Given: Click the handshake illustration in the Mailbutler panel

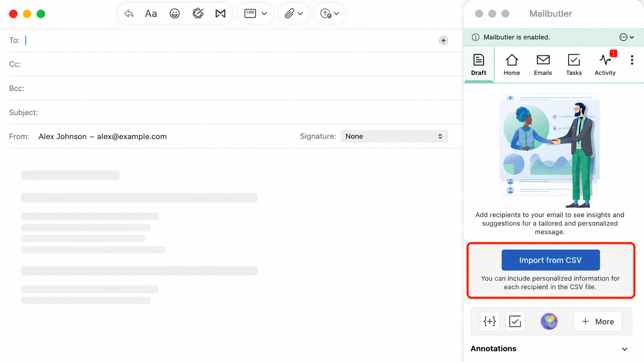Looking at the screenshot, I should point(550,150).
